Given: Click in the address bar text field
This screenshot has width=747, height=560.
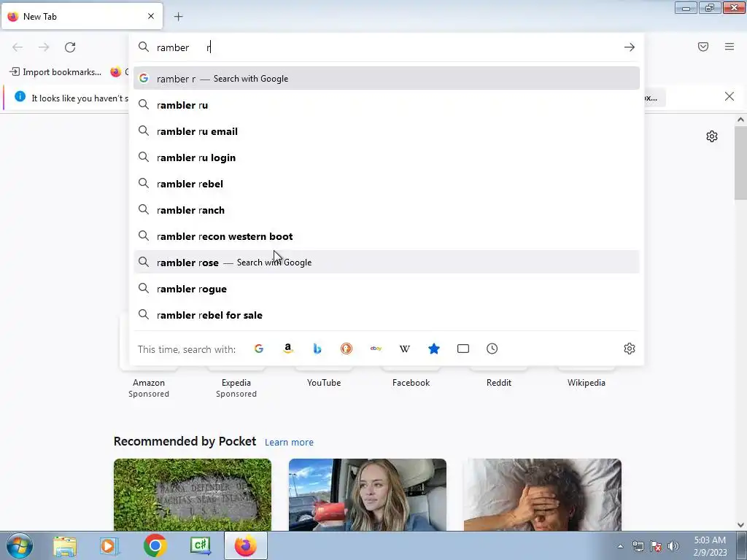Looking at the screenshot, I should pyautogui.click(x=386, y=47).
